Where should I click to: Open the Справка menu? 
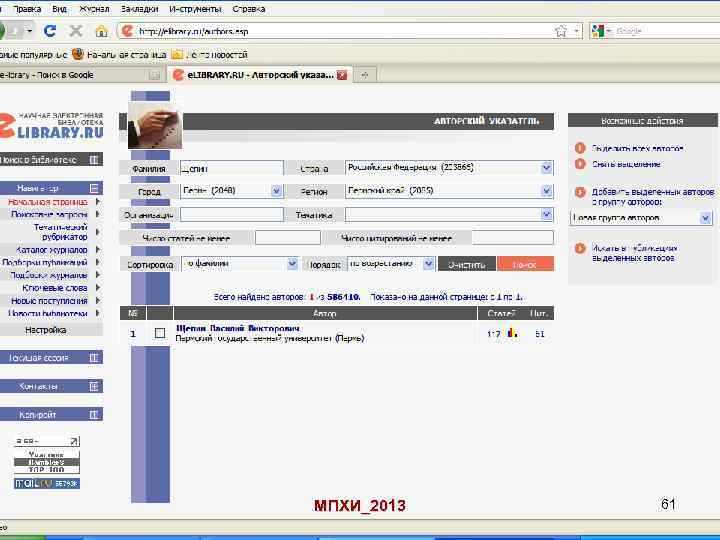pyautogui.click(x=248, y=9)
